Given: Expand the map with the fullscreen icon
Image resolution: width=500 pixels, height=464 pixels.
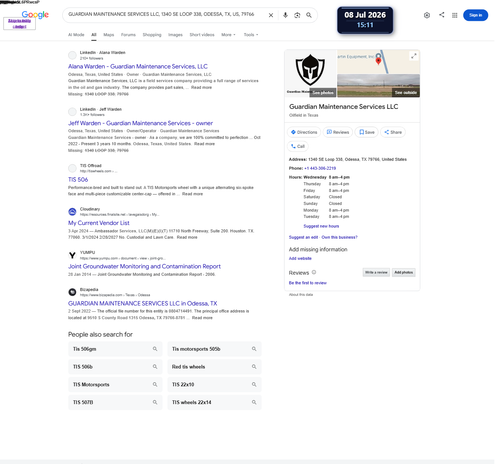Looking at the screenshot, I should coord(414,56).
